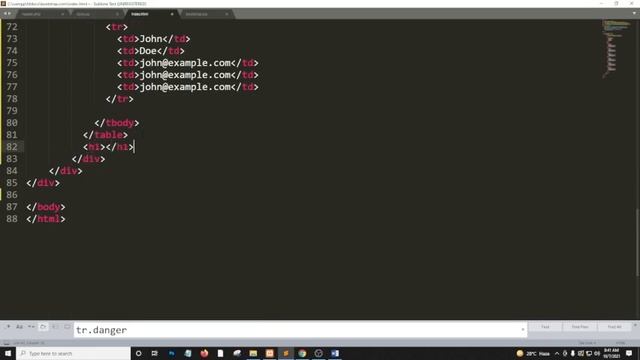Viewport: 640px width, 360px height.
Task: Click closing table tag on line 81
Action: pyautogui.click(x=105, y=135)
